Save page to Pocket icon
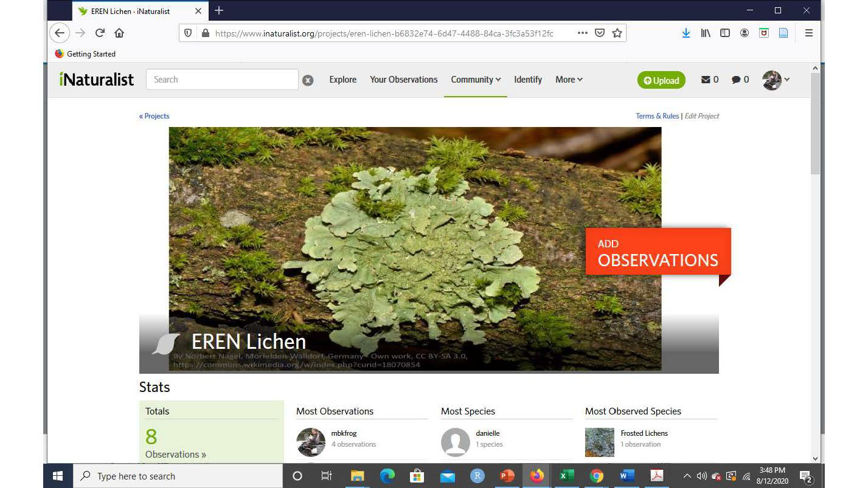 [x=600, y=33]
